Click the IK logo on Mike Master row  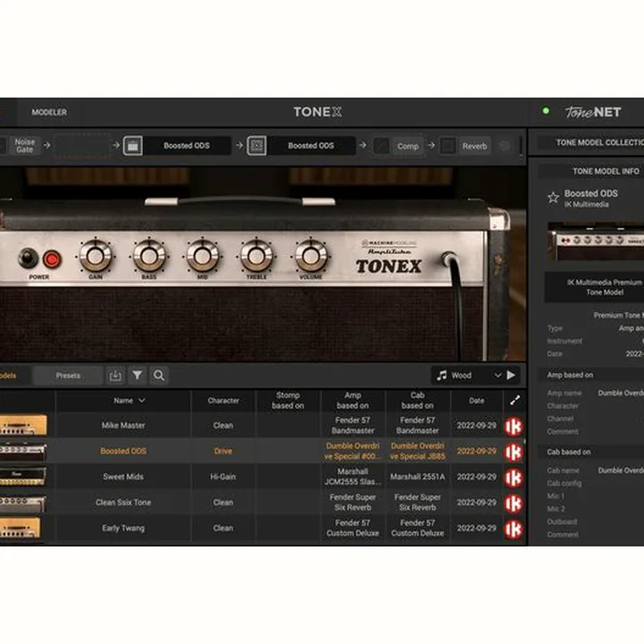click(513, 427)
